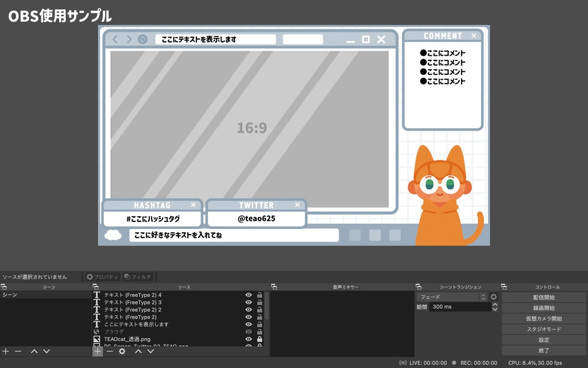This screenshot has width=588, height=368.
Task: Hide TEAOcat_透過.png with its eye icon
Action: point(248,339)
